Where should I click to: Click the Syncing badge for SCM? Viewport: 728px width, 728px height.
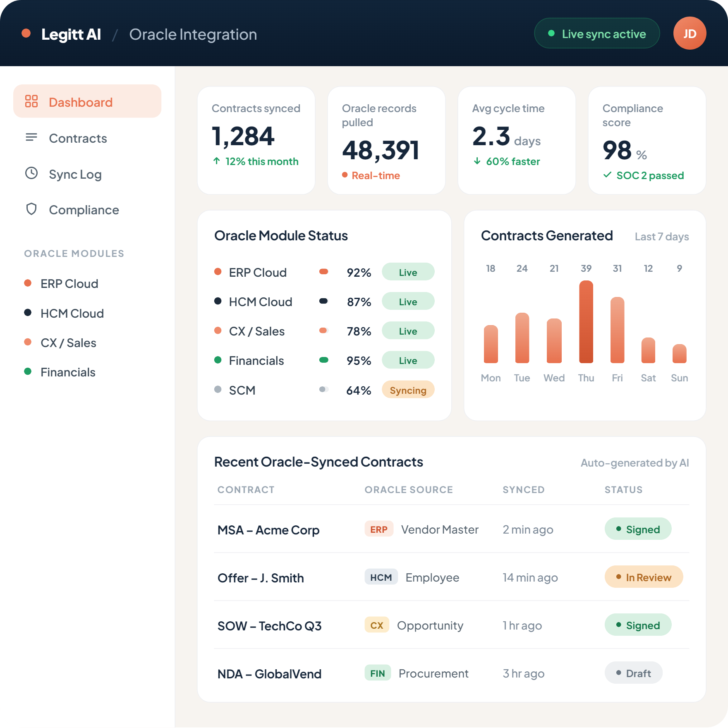click(408, 390)
